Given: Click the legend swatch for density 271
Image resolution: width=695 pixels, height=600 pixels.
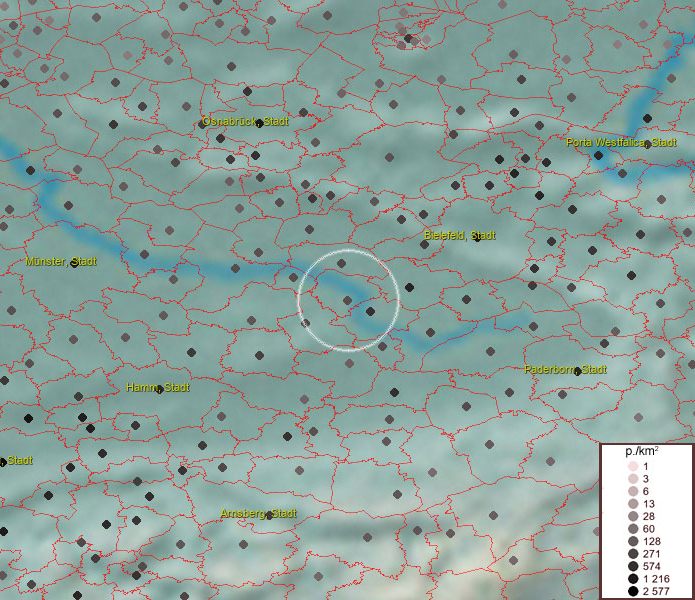Looking at the screenshot, I should click(633, 553).
